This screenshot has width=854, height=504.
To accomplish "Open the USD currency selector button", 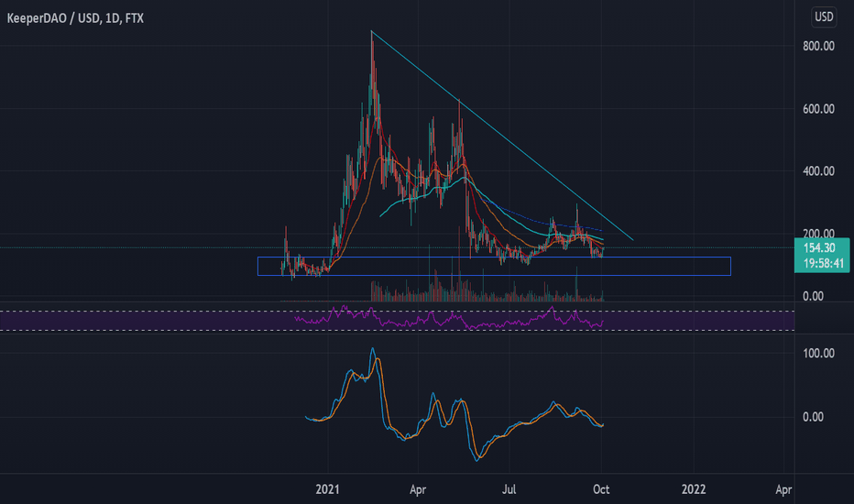I will 824,16.
